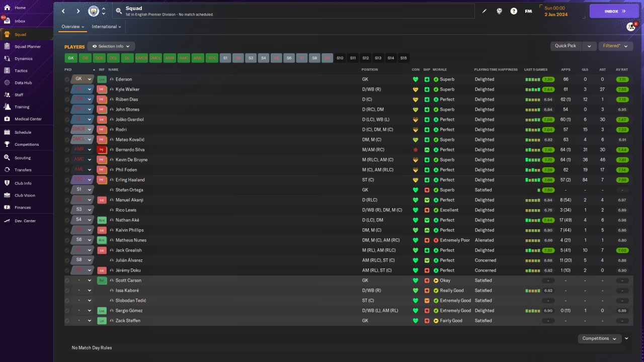Image resolution: width=644 pixels, height=362 pixels.
Task: Open the Dynamics sidebar icon
Action: [x=7, y=58]
